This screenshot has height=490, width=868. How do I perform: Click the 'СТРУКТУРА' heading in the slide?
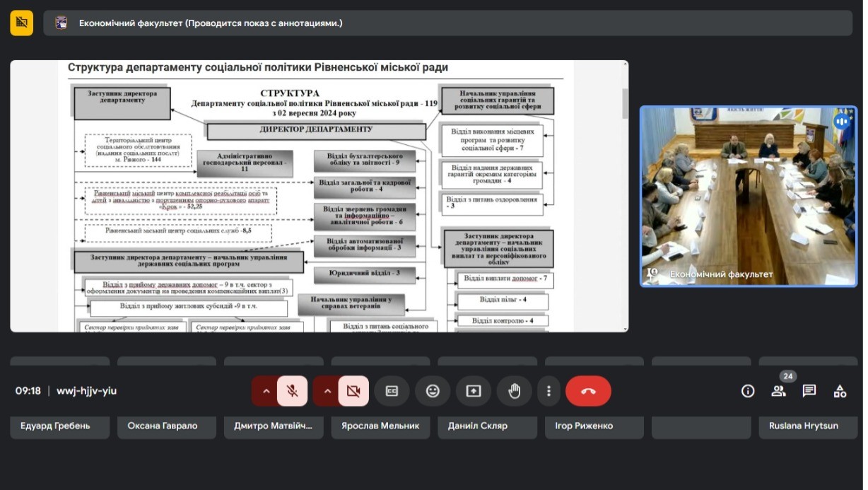[x=290, y=93]
